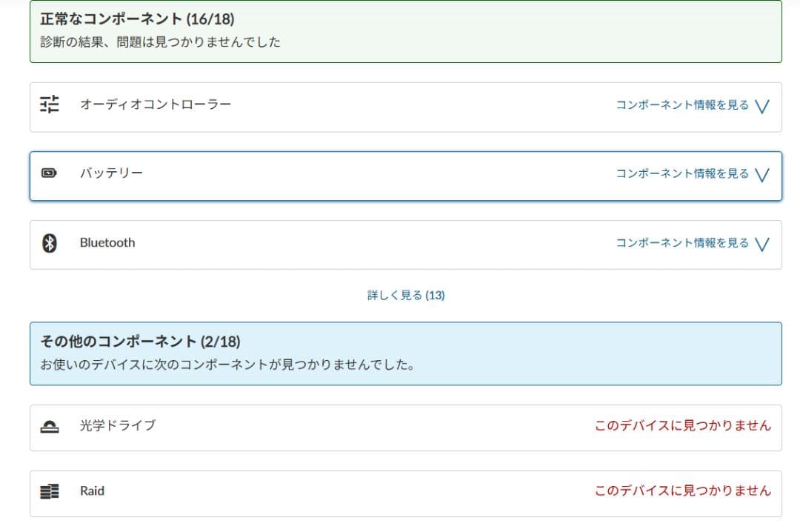This screenshot has width=800, height=532.
Task: Click the Raid storage icon
Action: [49, 491]
